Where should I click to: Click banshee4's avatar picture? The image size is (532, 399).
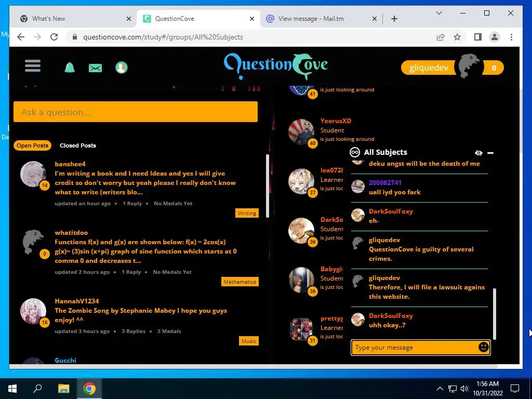click(x=33, y=174)
